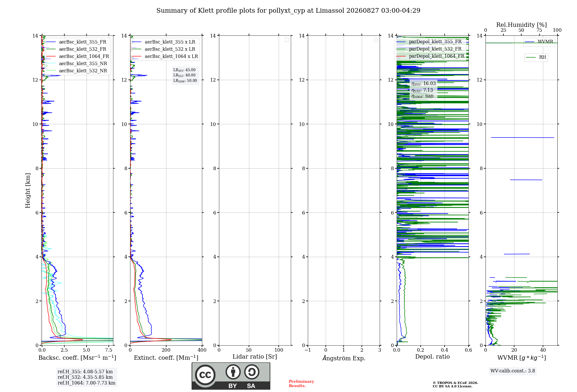Click the 7.5 tick on Backsc. coeff. axis
Screen dimensions: 577x392
[x=109, y=350]
